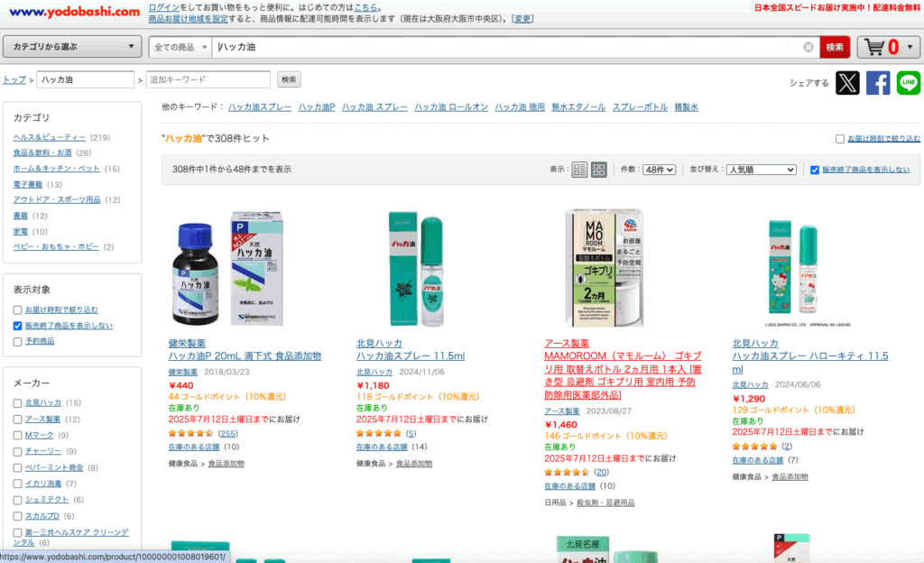The width and height of the screenshot is (924, 563).
Task: Open the MAMOROOM product thumbnail
Action: pos(605,267)
